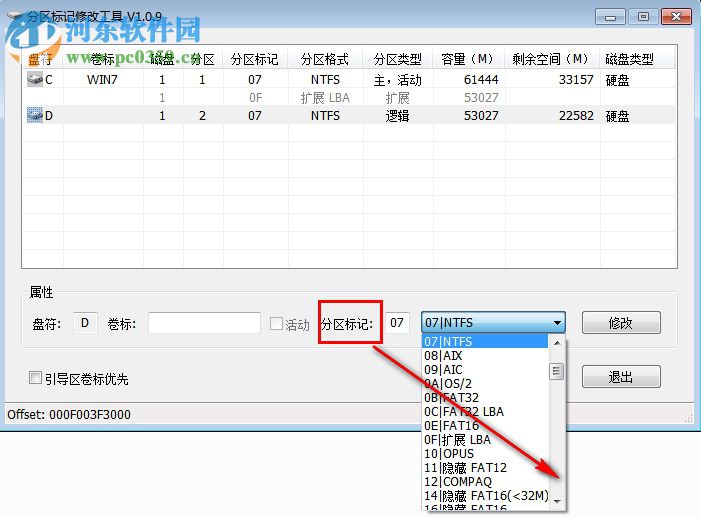This screenshot has height=518, width=701.
Task: Click the dropdown list scroll up arrow
Action: click(557, 343)
